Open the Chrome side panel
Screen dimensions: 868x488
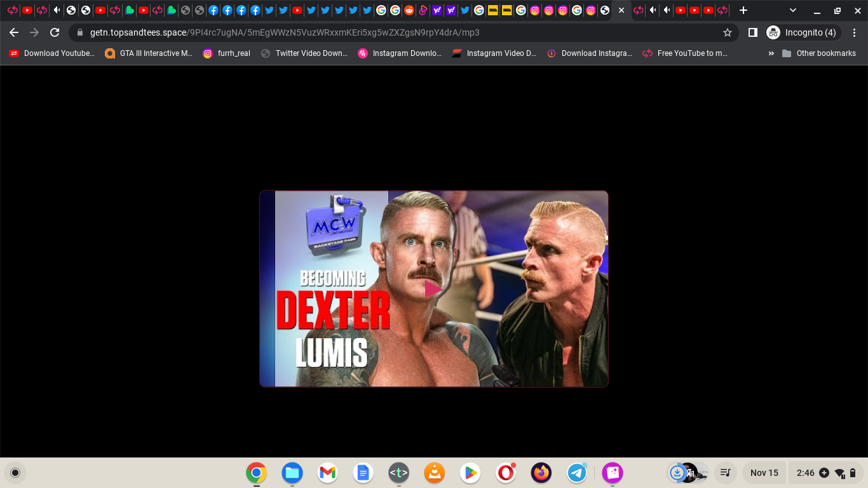click(752, 32)
